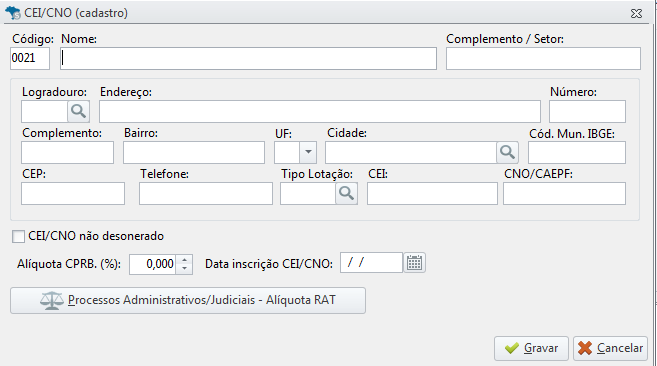Open Tipo Lotação lookup magnifier
This screenshot has height=366, width=657.
(347, 193)
